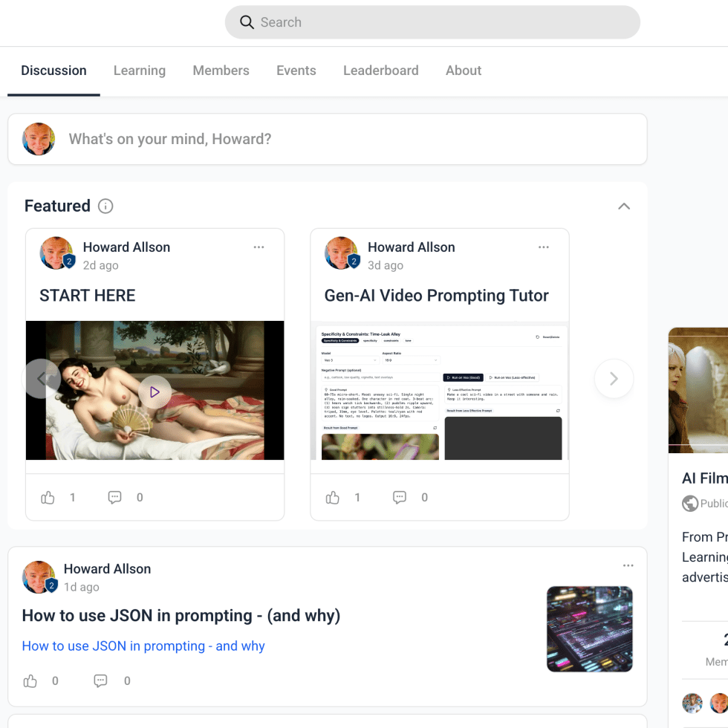
Task: Play the START HERE video
Action: click(x=155, y=391)
